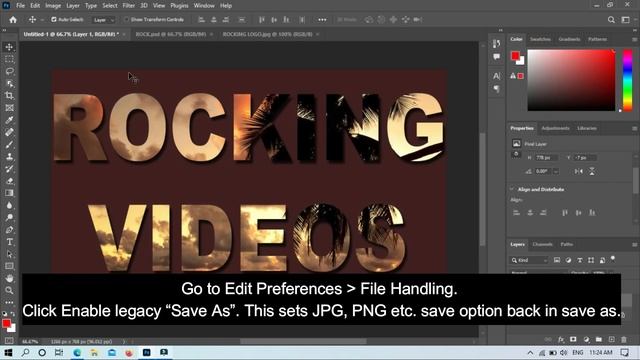Open the Character panel icon
640x360 pixels.
(496, 76)
